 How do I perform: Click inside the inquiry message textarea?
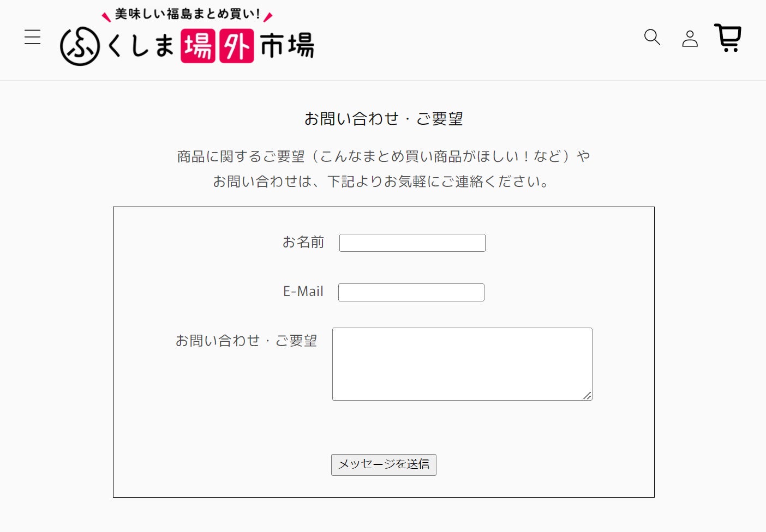(x=462, y=364)
